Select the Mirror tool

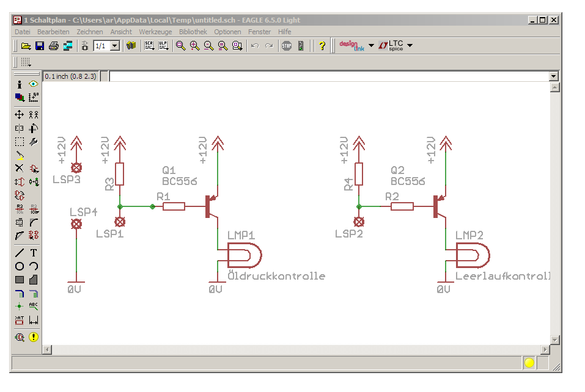coord(20,128)
